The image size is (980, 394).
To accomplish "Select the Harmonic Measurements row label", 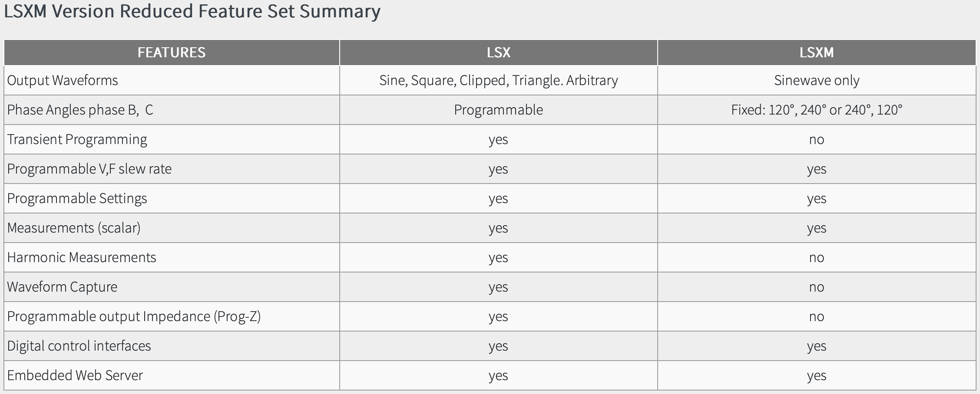I will tap(82, 257).
